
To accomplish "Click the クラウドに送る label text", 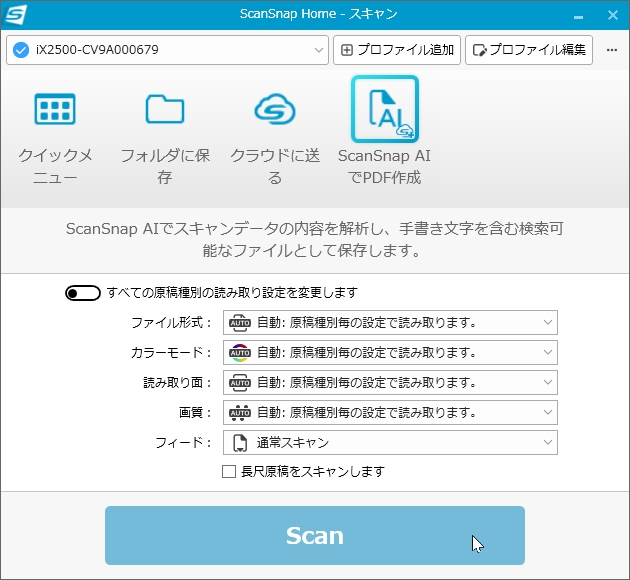I will (x=275, y=166).
